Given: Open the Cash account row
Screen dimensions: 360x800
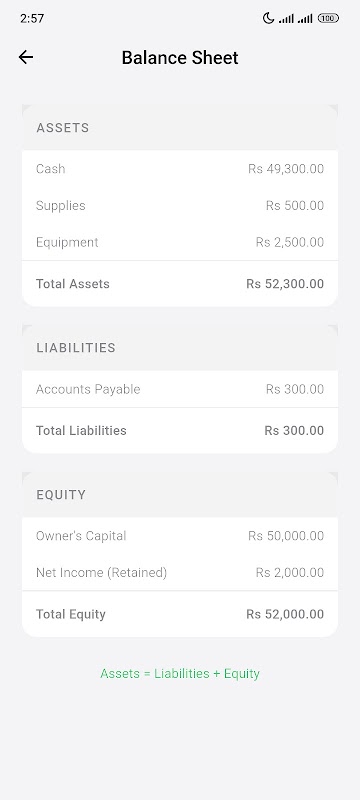Looking at the screenshot, I should point(180,169).
